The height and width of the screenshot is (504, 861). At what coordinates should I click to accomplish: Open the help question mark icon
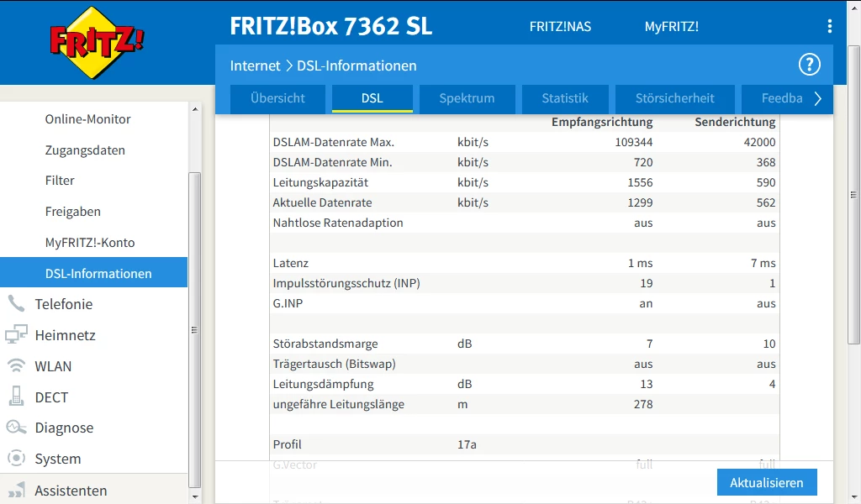810,65
